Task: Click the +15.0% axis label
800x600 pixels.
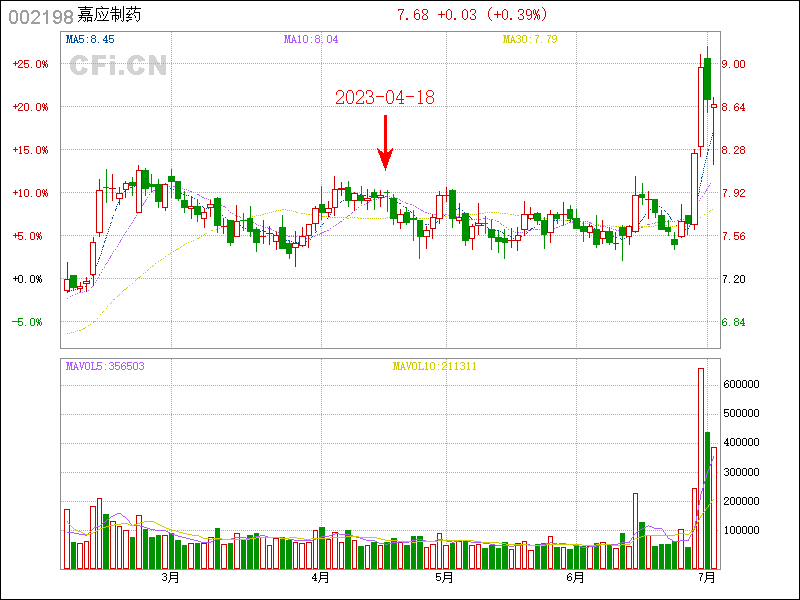Action: 31,150
